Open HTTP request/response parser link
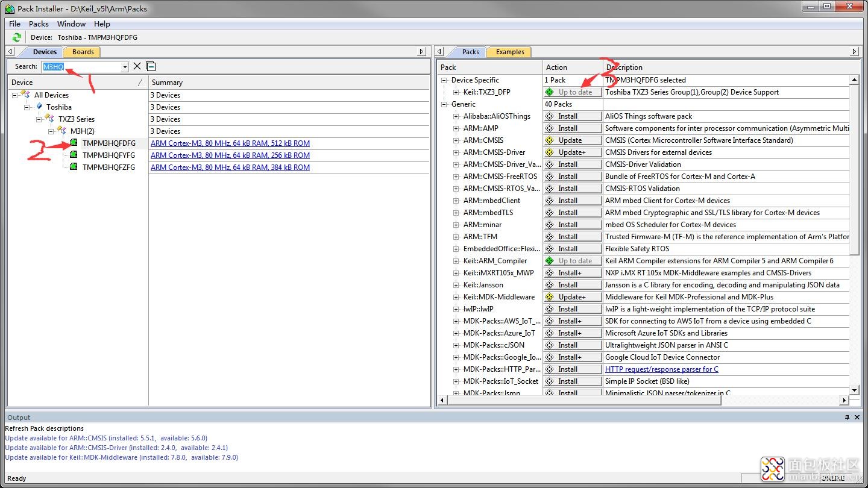Screen dimensions: 868x488 click(662, 369)
